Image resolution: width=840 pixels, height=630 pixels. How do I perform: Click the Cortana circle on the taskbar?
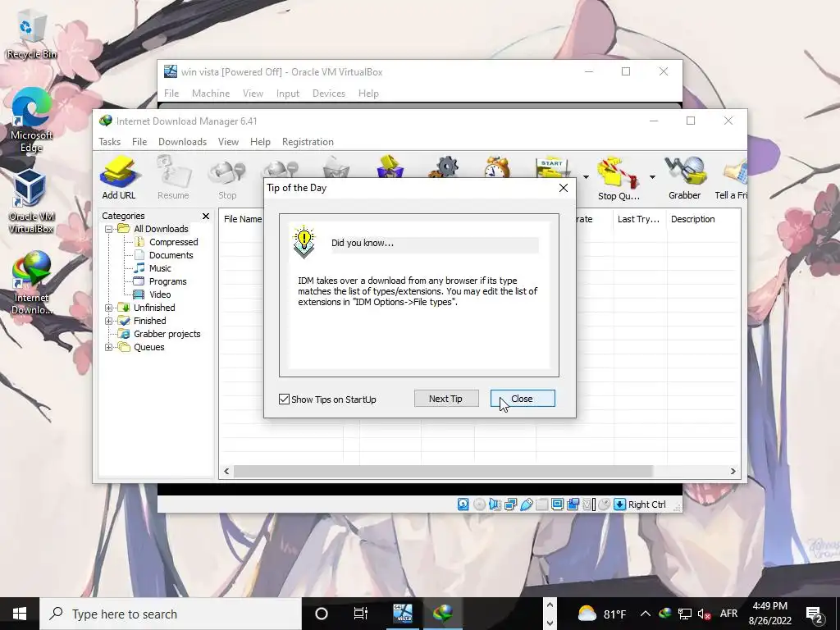[x=321, y=614]
